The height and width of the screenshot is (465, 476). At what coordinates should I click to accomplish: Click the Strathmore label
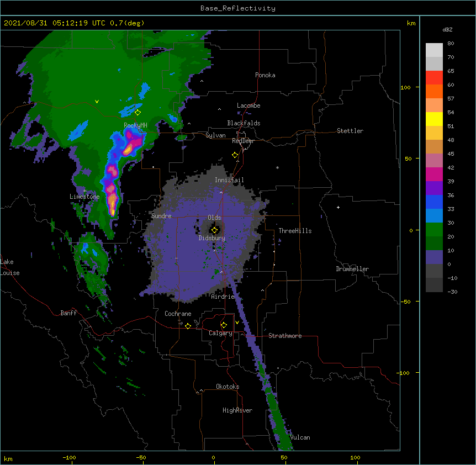point(285,336)
